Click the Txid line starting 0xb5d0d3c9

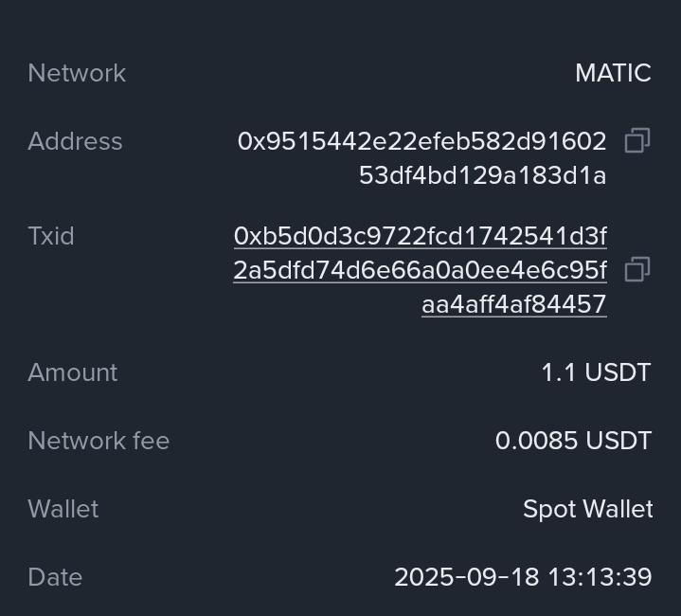pyautogui.click(x=420, y=236)
